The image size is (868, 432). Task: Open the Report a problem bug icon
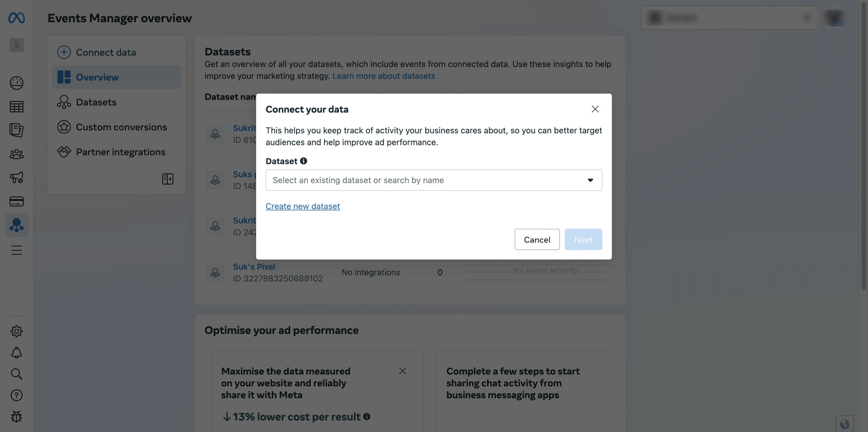point(17,417)
